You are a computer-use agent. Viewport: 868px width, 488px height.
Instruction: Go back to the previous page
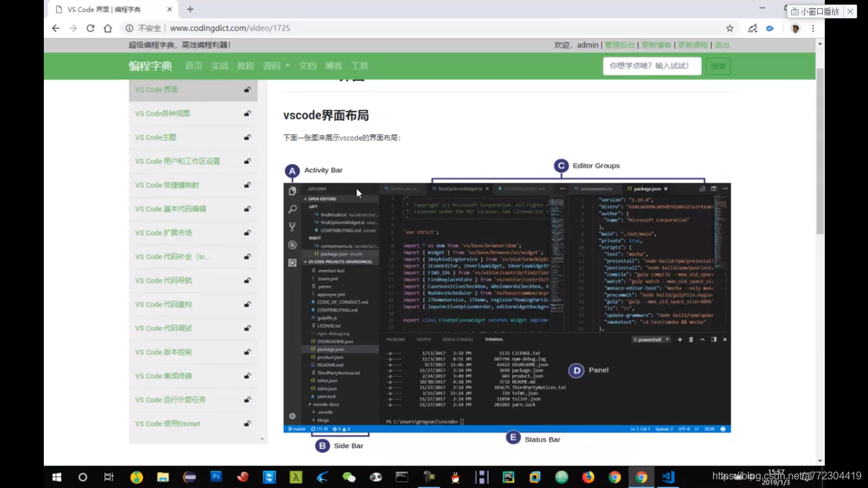coord(56,28)
